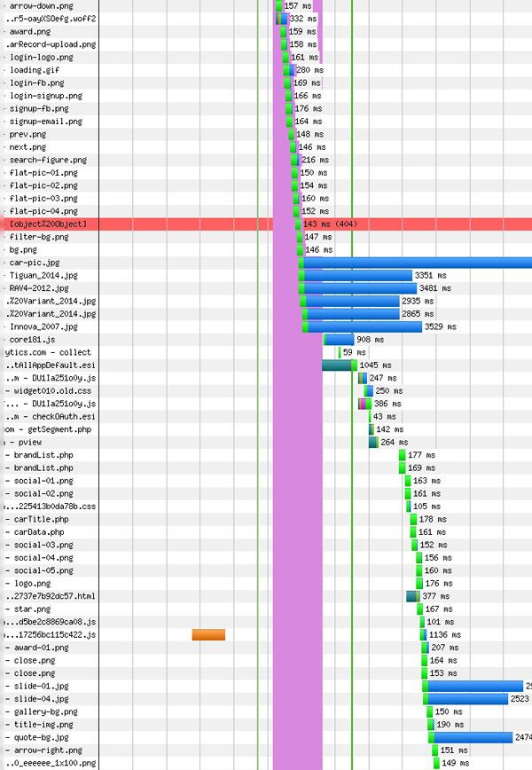Click the brandList.php 177 ms timing

(421, 455)
